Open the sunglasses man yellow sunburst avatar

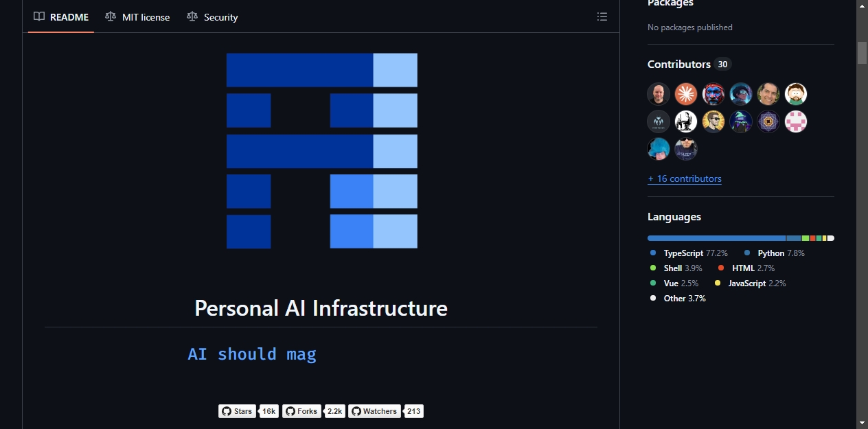point(713,121)
